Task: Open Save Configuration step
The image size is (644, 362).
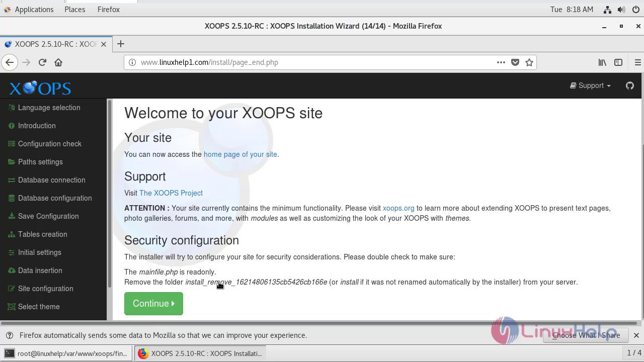Action: 48,216
